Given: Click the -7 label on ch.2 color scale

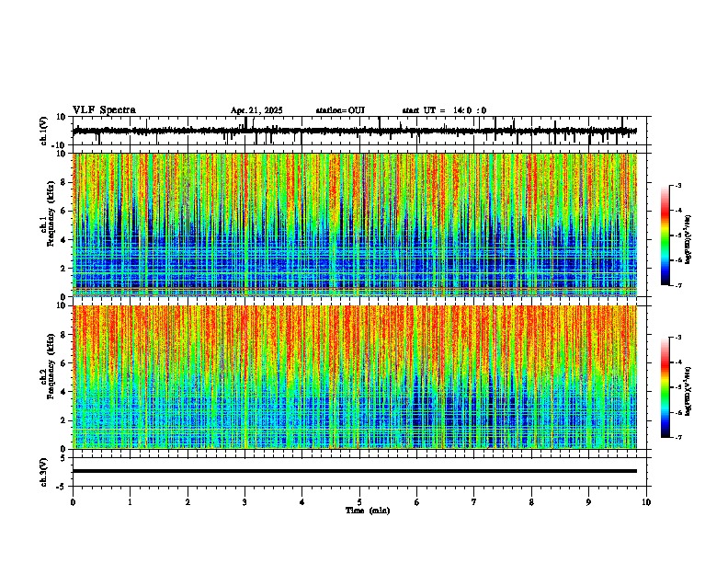Looking at the screenshot, I should [677, 437].
